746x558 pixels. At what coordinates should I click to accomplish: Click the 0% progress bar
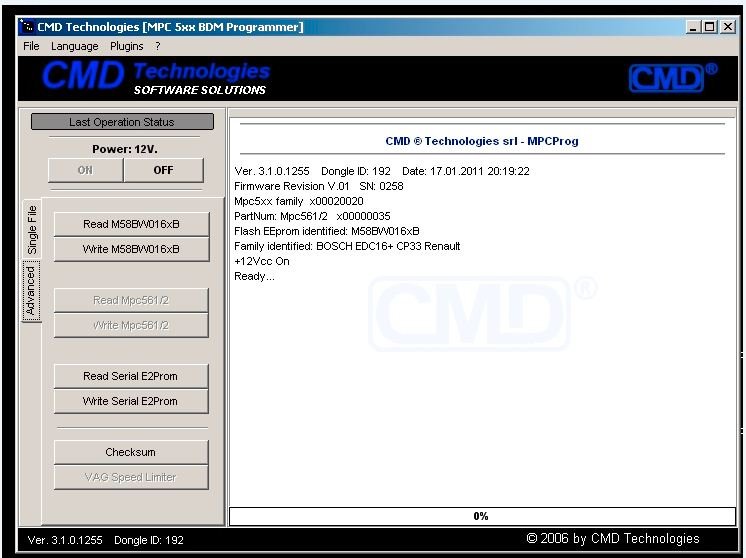[482, 516]
